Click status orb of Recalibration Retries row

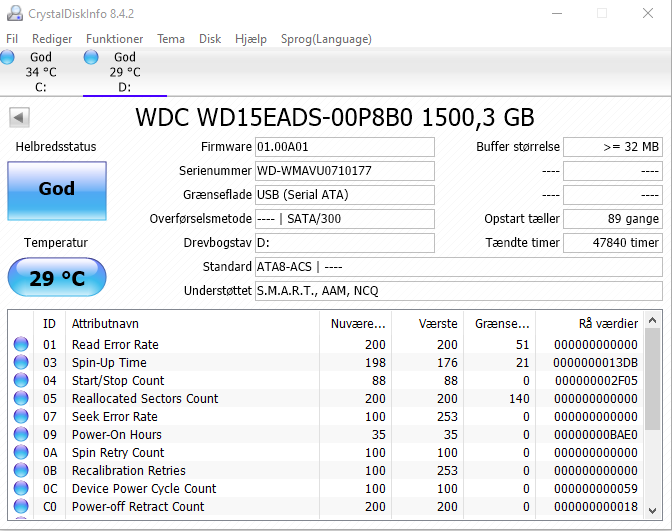21,470
